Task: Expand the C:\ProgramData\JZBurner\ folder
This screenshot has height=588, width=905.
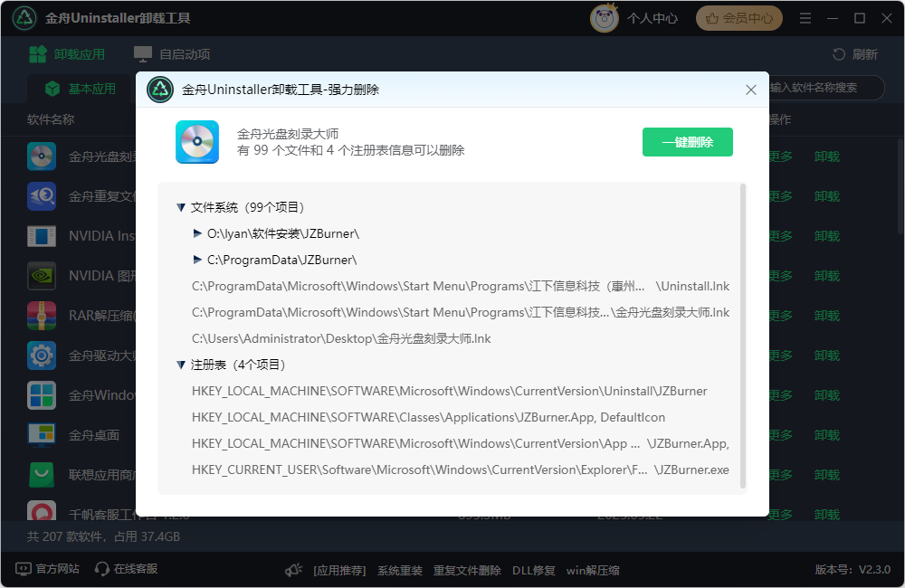Action: tap(197, 260)
